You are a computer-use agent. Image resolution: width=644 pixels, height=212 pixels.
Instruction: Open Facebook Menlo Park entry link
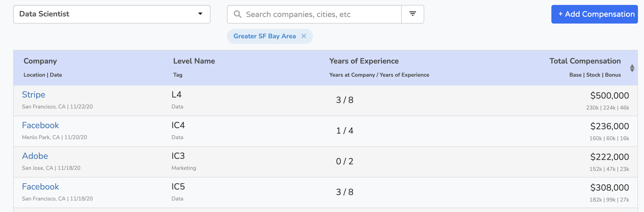(40, 125)
